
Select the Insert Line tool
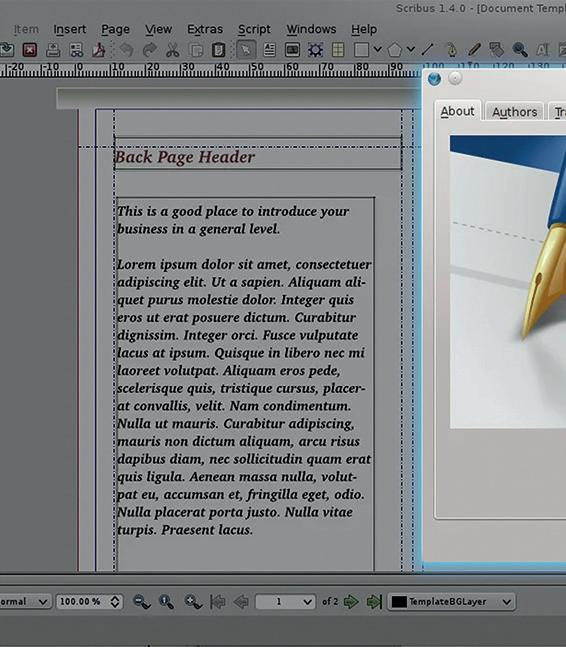[427, 50]
